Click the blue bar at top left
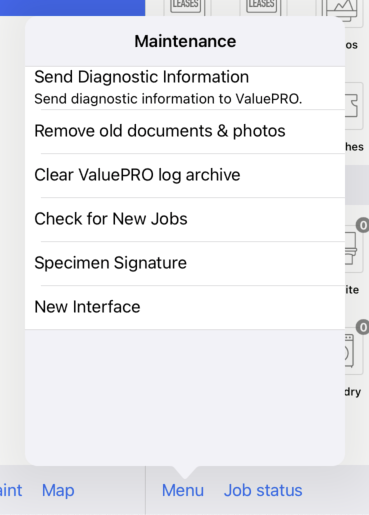The image size is (369, 515). [72, 7]
